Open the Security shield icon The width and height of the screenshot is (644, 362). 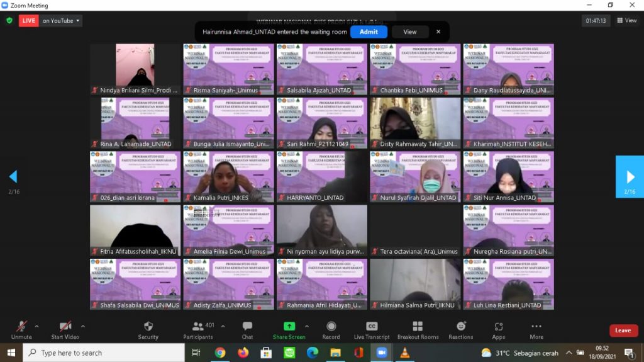click(148, 326)
